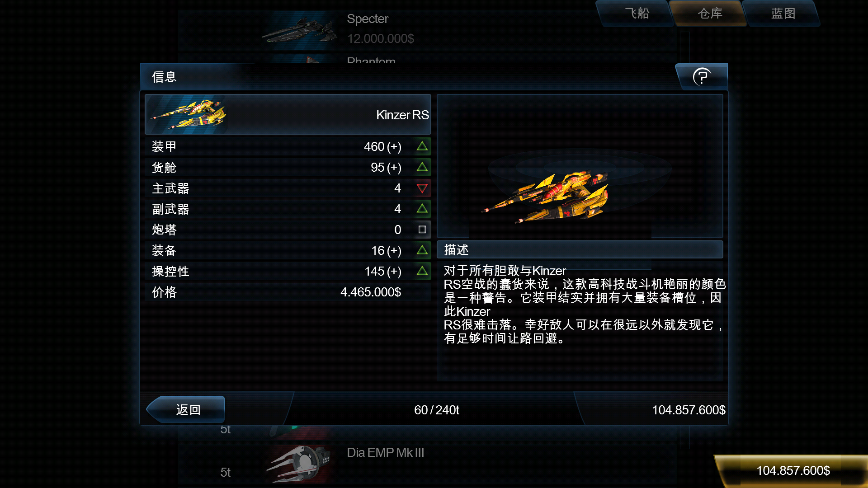Open the help question mark icon
Screen dimensions: 868x488
click(702, 77)
